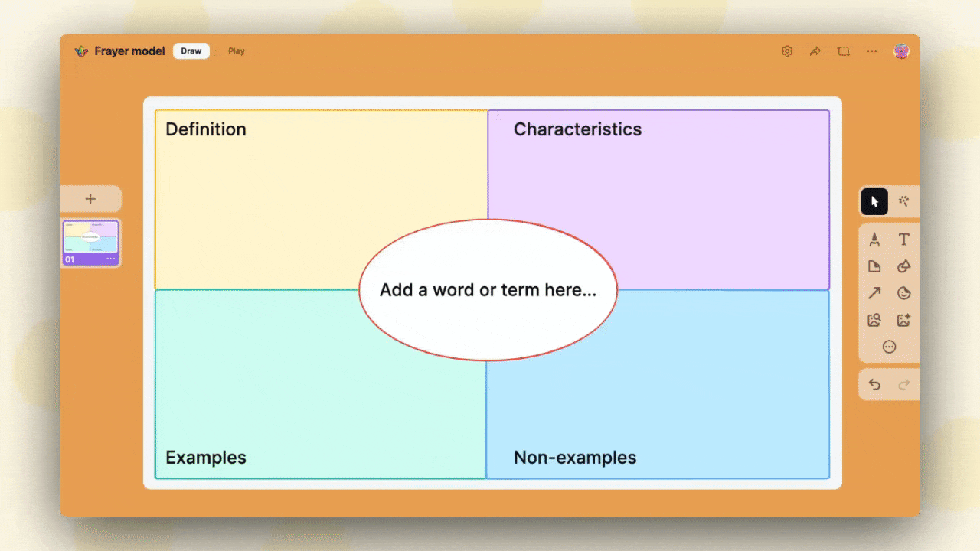The width and height of the screenshot is (980, 551).
Task: Click the add image tool
Action: point(903,320)
